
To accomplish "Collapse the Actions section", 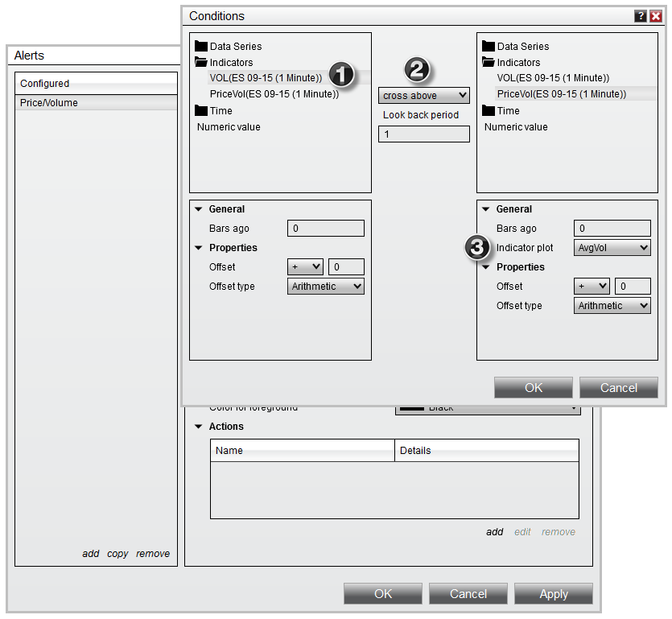I will click(198, 427).
